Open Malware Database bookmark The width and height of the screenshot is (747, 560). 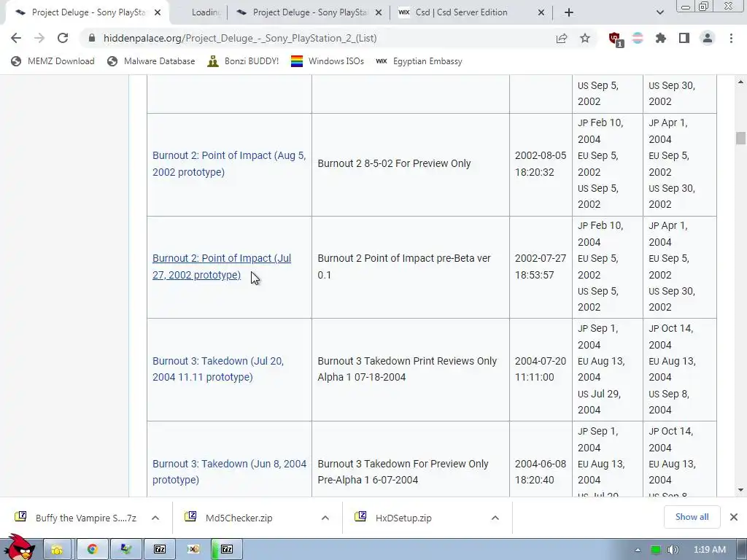point(151,61)
